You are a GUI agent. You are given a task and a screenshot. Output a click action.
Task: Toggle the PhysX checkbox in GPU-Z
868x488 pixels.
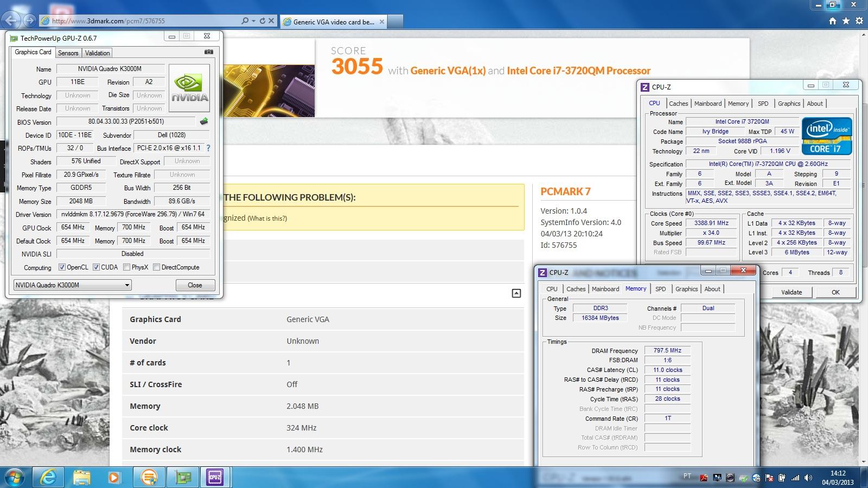point(126,267)
